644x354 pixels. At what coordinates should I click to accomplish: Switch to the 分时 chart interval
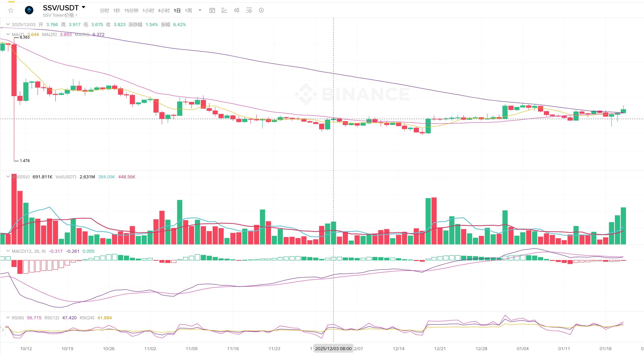[x=104, y=11]
